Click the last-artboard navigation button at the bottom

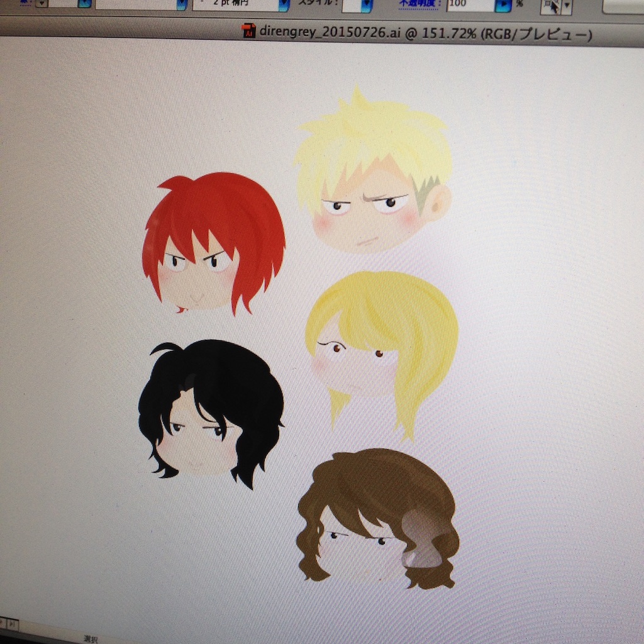pos(13,625)
